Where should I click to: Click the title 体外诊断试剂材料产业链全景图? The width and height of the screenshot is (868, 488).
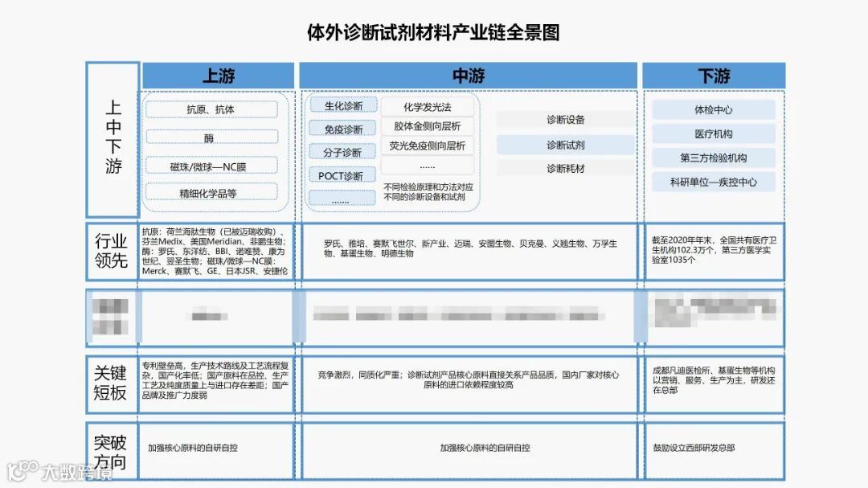tap(433, 32)
